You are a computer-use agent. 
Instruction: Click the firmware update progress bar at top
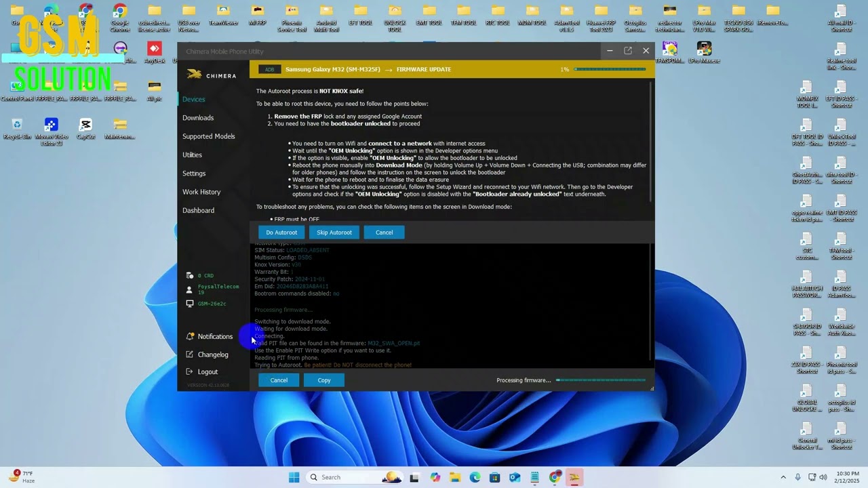click(x=610, y=69)
